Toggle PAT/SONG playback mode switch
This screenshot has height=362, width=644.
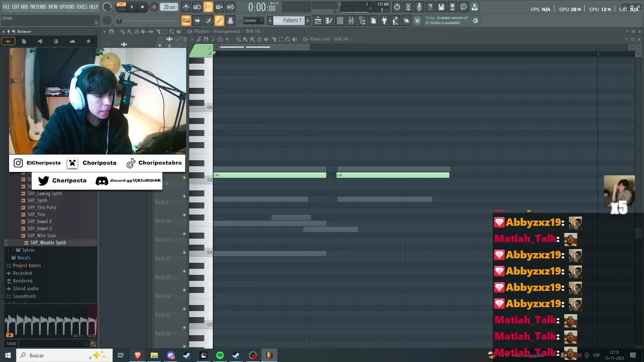121,7
